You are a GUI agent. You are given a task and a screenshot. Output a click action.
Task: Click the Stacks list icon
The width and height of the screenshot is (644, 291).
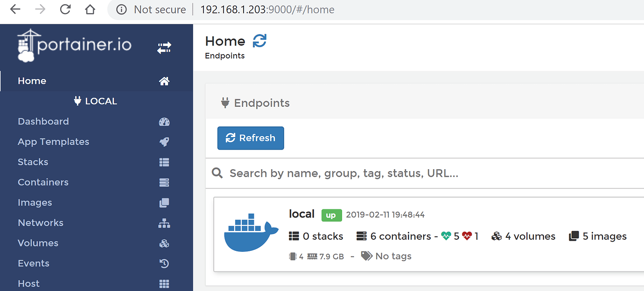click(x=164, y=162)
